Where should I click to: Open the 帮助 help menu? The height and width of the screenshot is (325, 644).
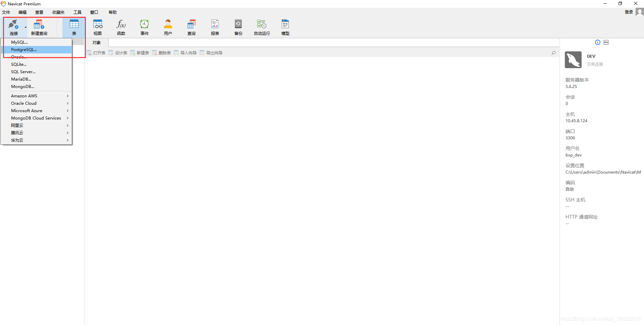(113, 12)
